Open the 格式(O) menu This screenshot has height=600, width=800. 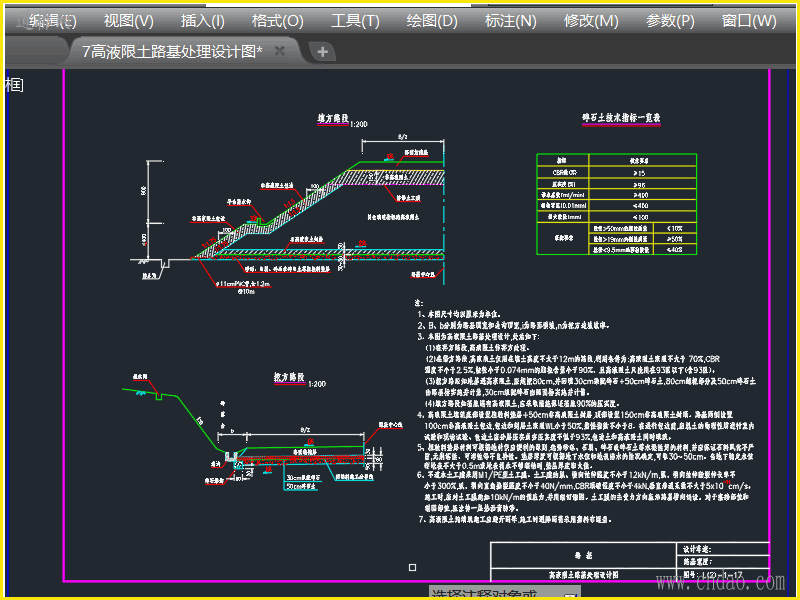point(277,20)
